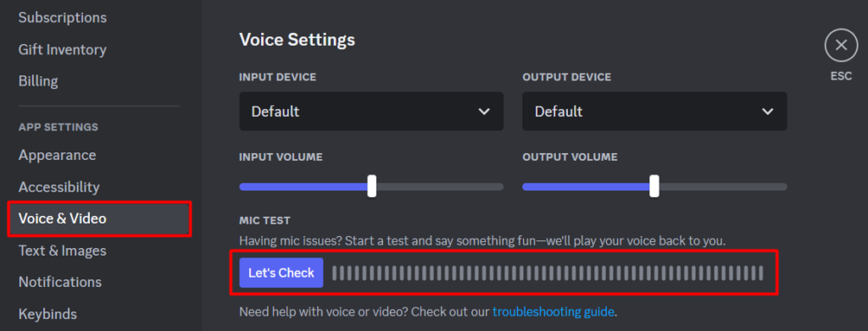Open Notifications settings
Image resolution: width=868 pixels, height=331 pixels.
[x=60, y=283]
